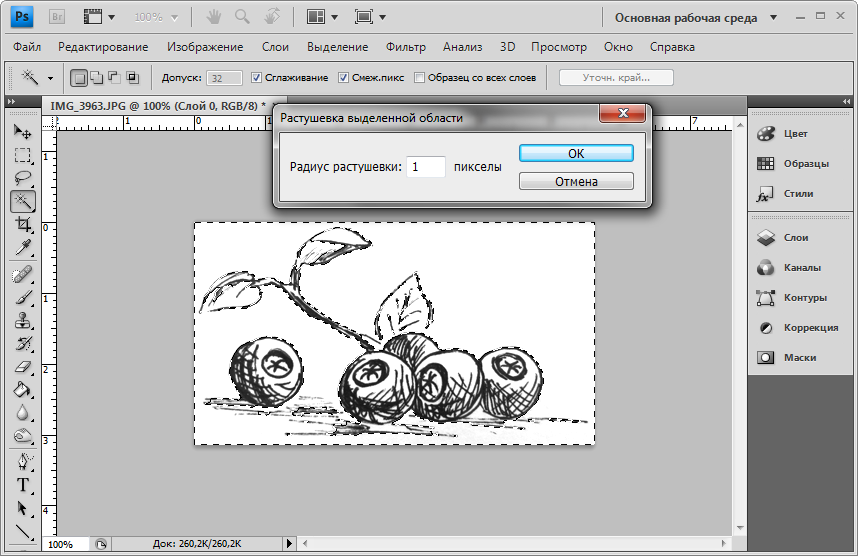Image resolution: width=858 pixels, height=556 pixels.
Task: Open the Фильтр menu
Action: (x=405, y=47)
